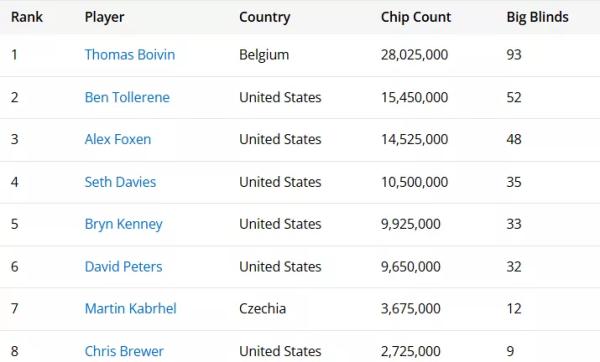Click the Big Blinds column header
The height and width of the screenshot is (362, 600).
click(x=538, y=18)
